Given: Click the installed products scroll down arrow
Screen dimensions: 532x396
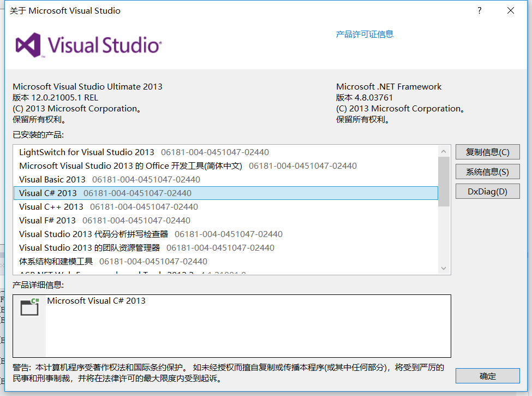Looking at the screenshot, I should 444,268.
